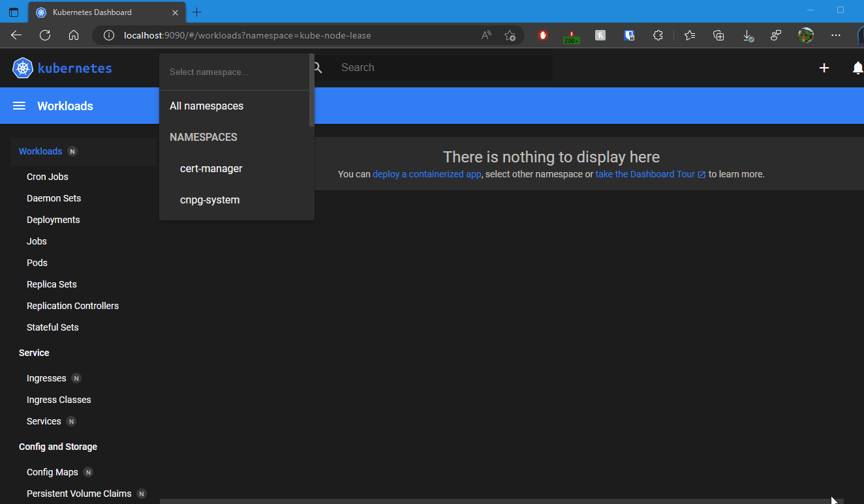This screenshot has width=864, height=504.
Task: Open the notifications bell
Action: point(858,68)
